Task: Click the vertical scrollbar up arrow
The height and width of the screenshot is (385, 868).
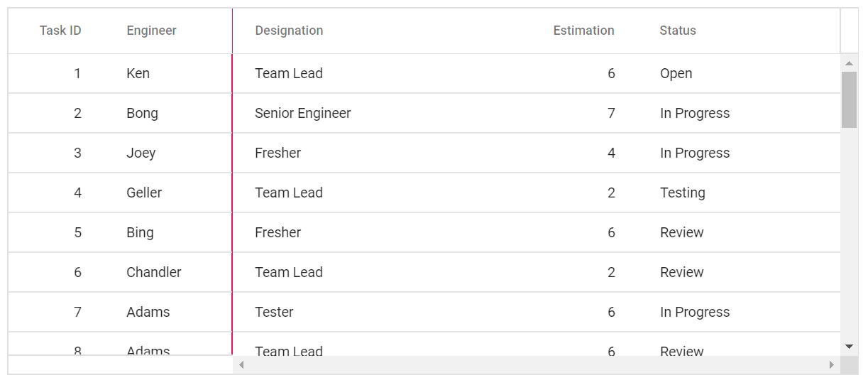Action: pos(849,63)
